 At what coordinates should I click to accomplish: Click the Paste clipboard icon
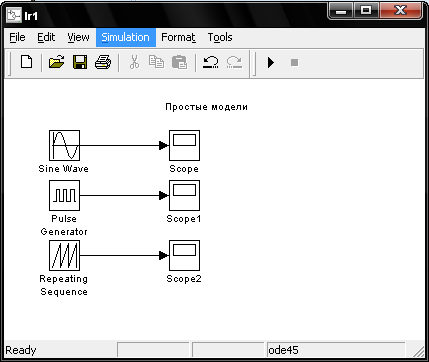(179, 62)
